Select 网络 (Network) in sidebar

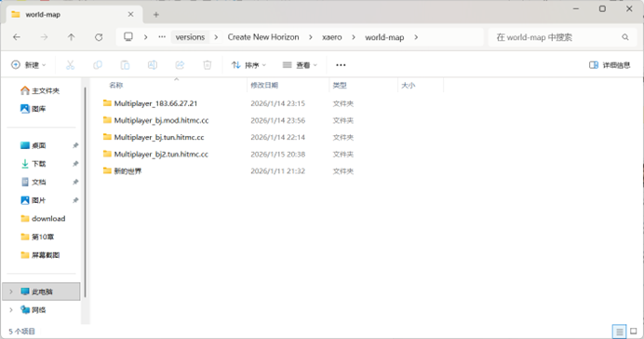[34, 310]
